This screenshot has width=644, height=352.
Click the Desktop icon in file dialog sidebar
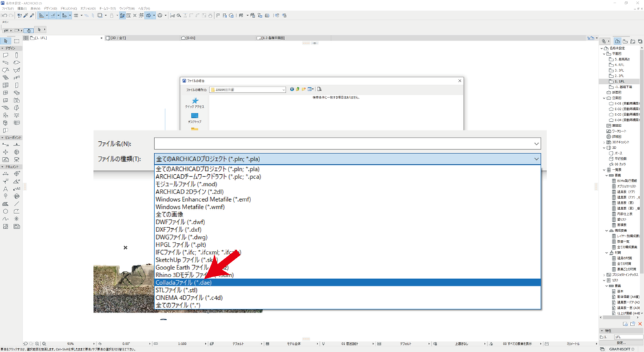pyautogui.click(x=195, y=118)
